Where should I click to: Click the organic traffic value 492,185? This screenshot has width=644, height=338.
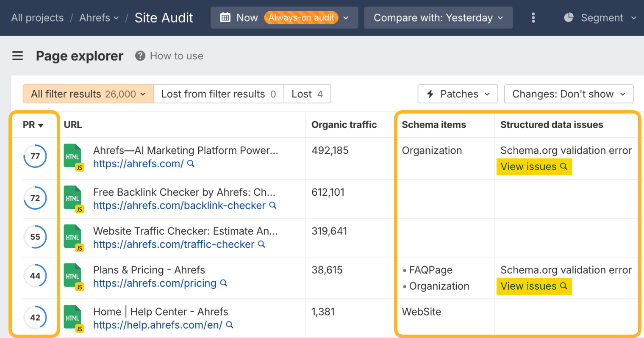330,150
